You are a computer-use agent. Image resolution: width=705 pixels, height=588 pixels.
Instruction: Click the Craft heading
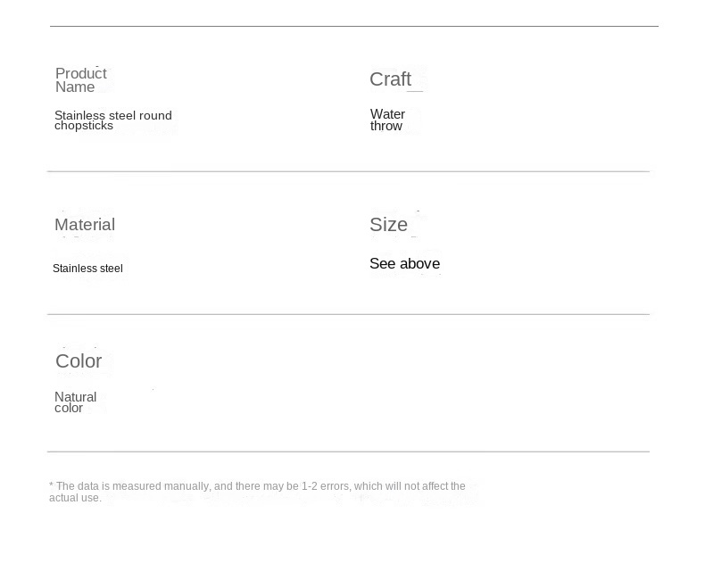coord(390,79)
